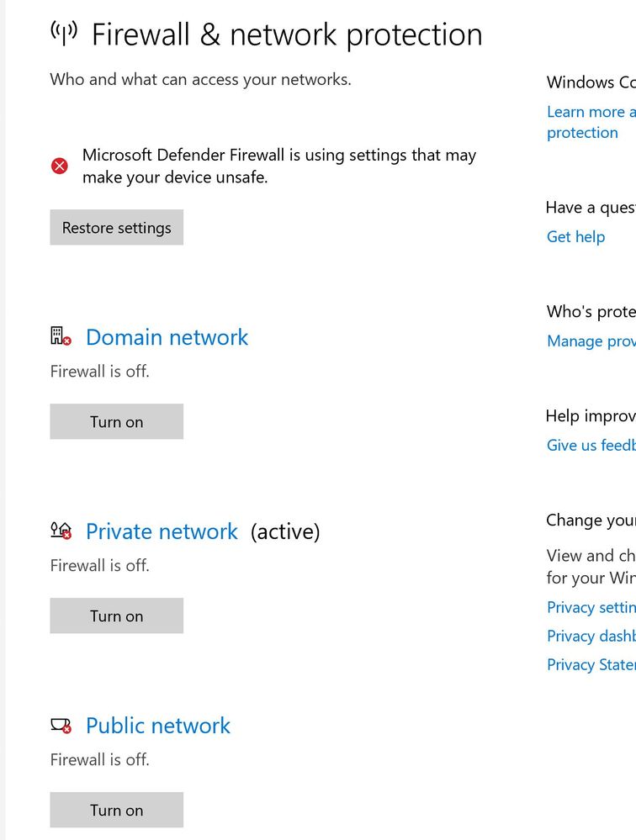The height and width of the screenshot is (840, 636).
Task: Click the Domain network building icon
Action: coord(61,336)
